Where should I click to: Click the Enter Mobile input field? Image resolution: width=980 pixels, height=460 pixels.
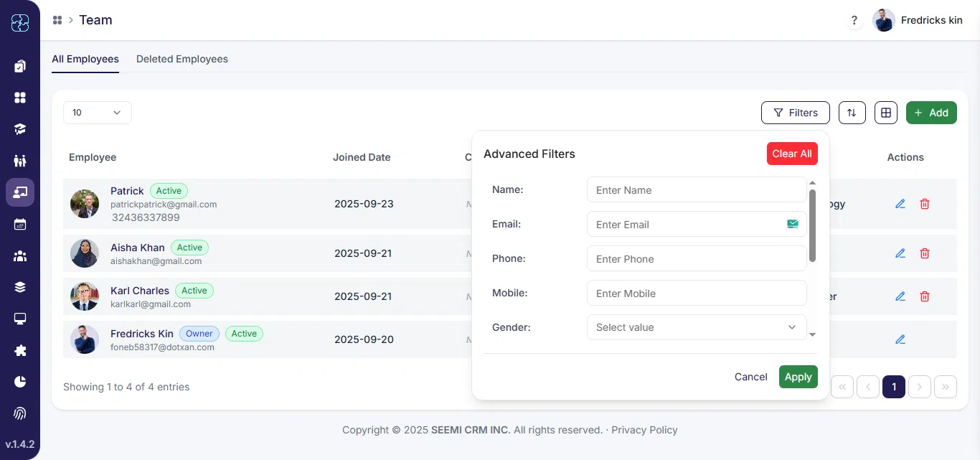[697, 294]
